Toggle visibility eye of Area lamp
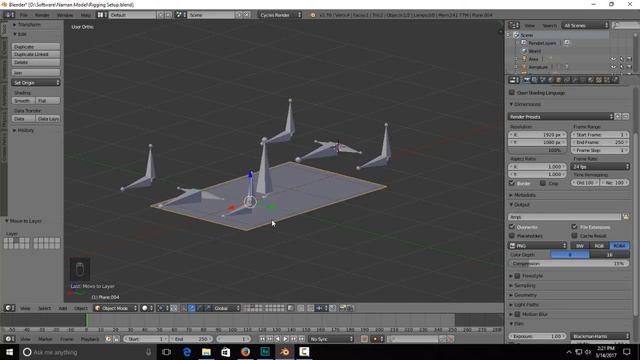Image resolution: width=640 pixels, height=360 pixels. click(x=613, y=59)
